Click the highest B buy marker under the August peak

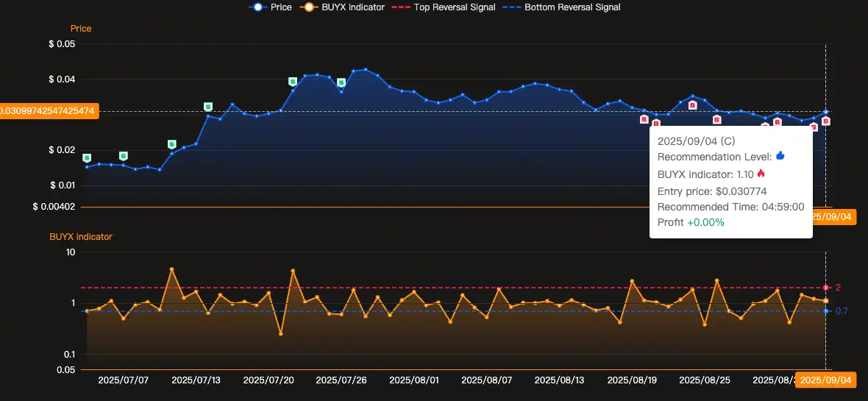[x=692, y=104]
